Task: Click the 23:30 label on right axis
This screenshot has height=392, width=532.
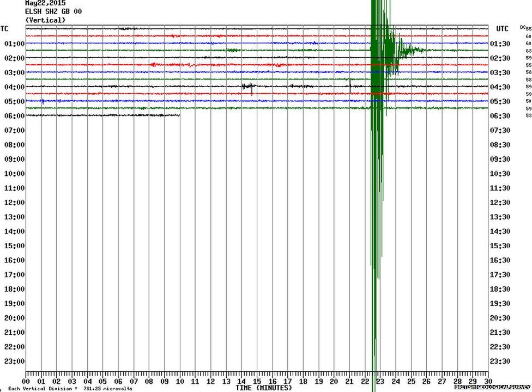Action: tap(499, 362)
